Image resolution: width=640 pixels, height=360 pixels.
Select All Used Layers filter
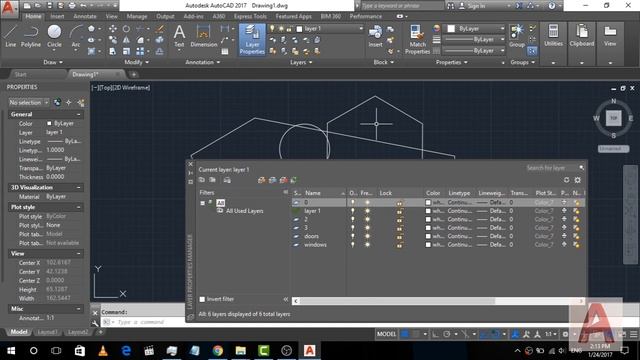[x=244, y=211]
